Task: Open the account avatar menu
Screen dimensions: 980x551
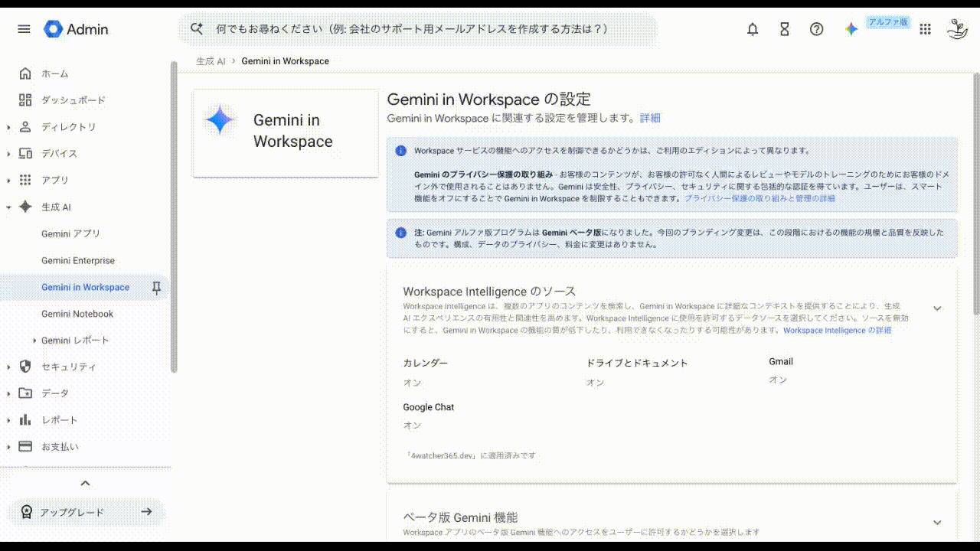Action: coord(957,29)
